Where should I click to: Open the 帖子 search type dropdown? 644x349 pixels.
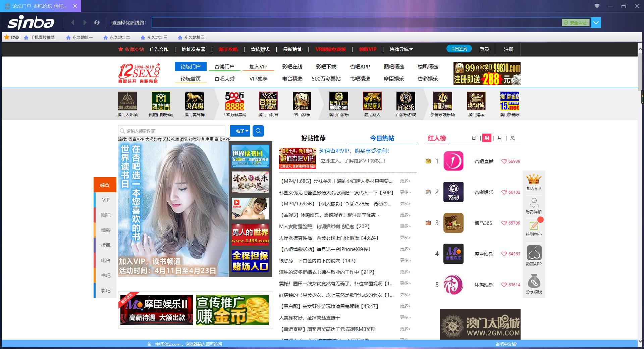coord(240,131)
